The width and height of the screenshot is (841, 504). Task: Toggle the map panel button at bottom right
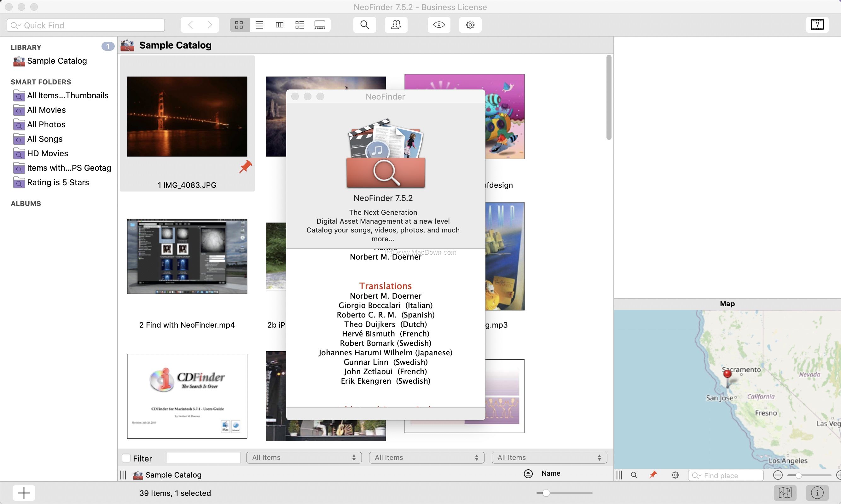pyautogui.click(x=785, y=492)
